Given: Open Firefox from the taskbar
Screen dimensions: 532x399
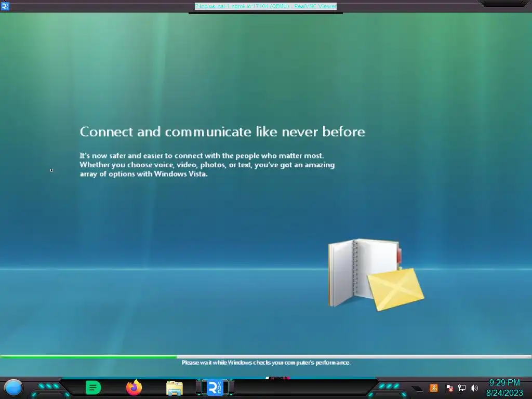Looking at the screenshot, I should click(134, 388).
